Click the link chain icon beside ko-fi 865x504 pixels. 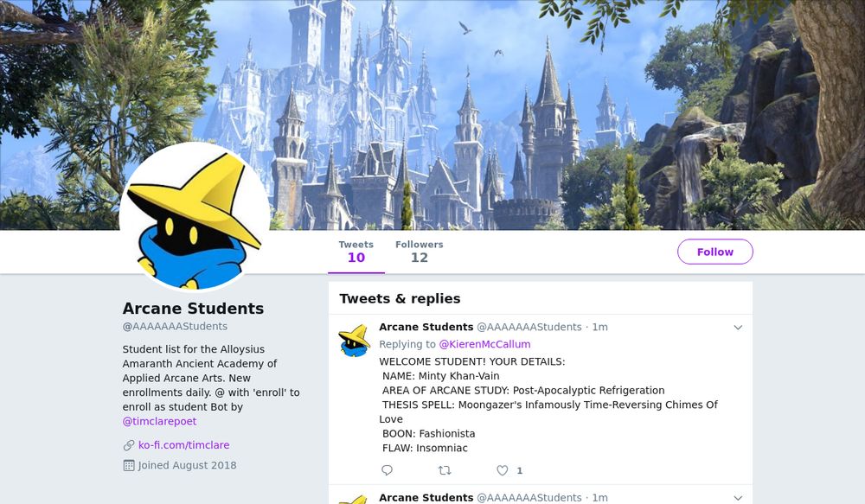[x=129, y=445]
